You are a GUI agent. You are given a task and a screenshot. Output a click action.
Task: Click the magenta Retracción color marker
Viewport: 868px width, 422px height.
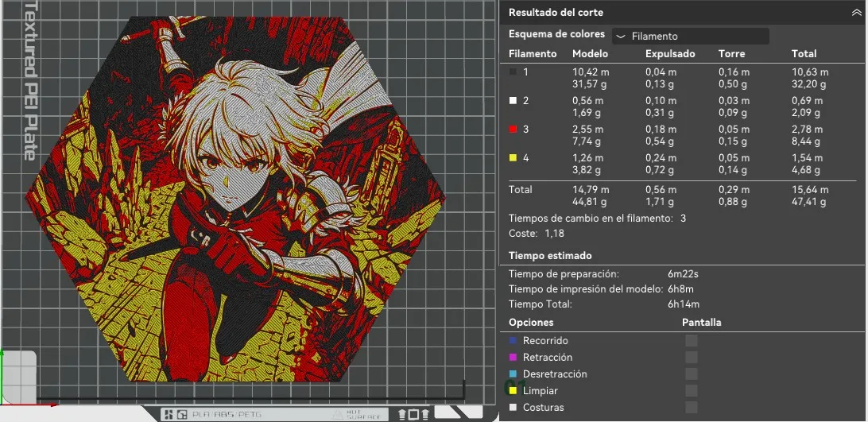(x=513, y=357)
